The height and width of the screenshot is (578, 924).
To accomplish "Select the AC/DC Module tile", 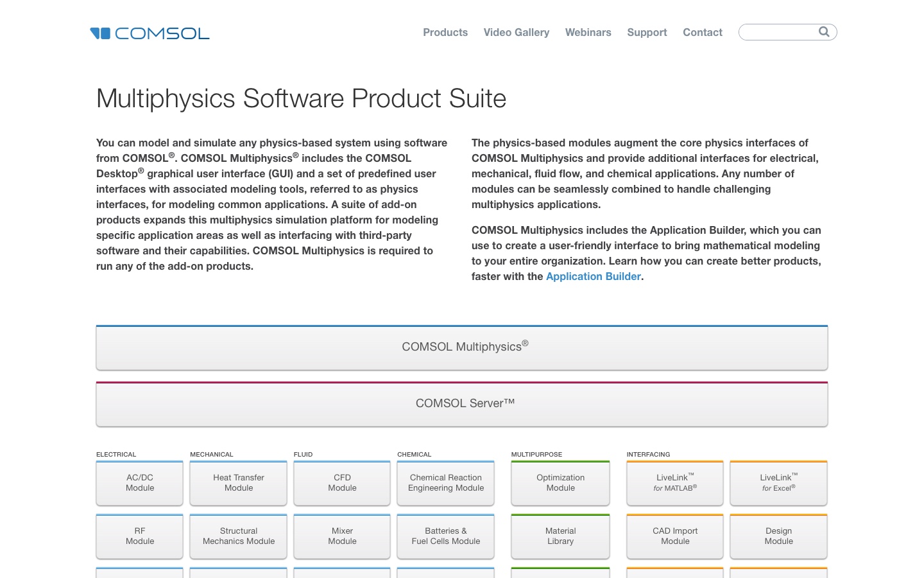I will pos(140,483).
